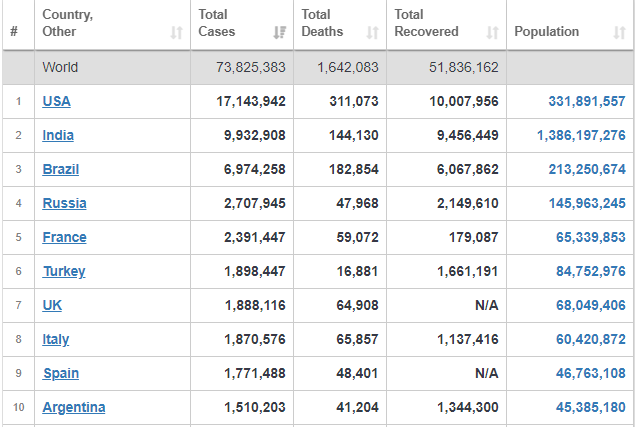Click the France link
This screenshot has width=636, height=427.
coord(64,237)
